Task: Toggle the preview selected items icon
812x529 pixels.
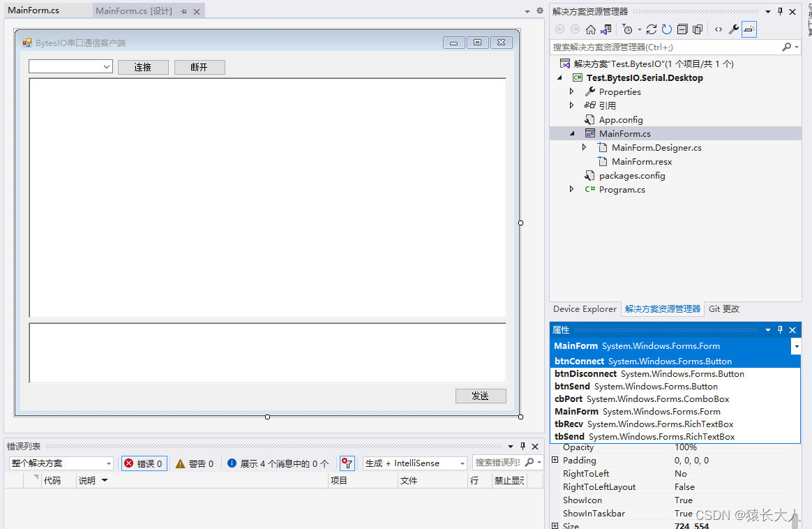Action: pos(749,29)
